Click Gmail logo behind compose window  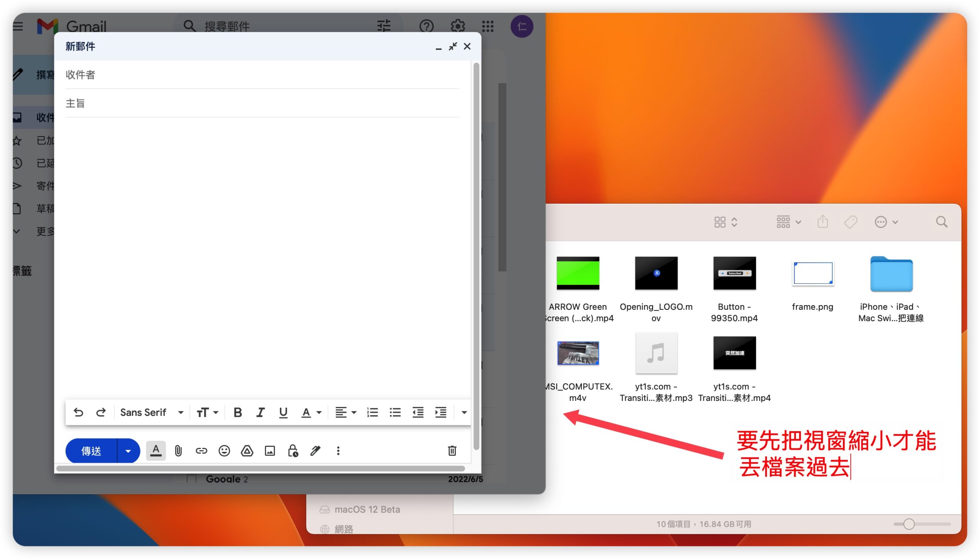coord(72,26)
